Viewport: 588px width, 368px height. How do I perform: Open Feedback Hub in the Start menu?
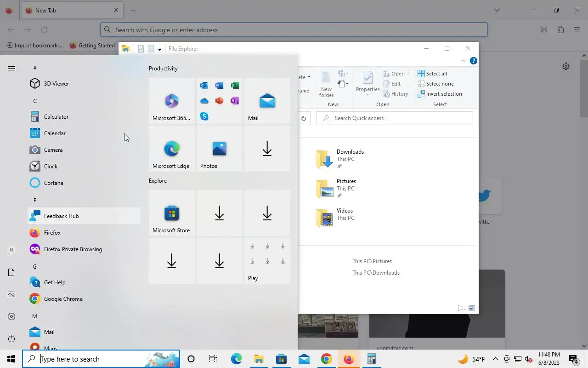84,216
